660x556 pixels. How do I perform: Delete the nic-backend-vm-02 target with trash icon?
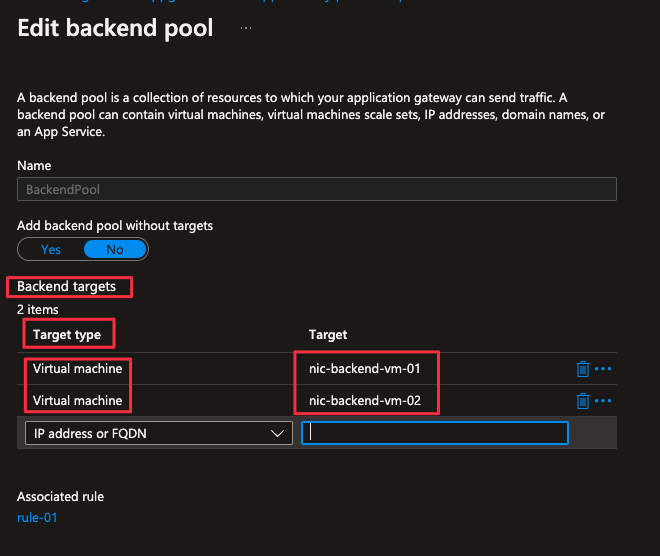(583, 401)
